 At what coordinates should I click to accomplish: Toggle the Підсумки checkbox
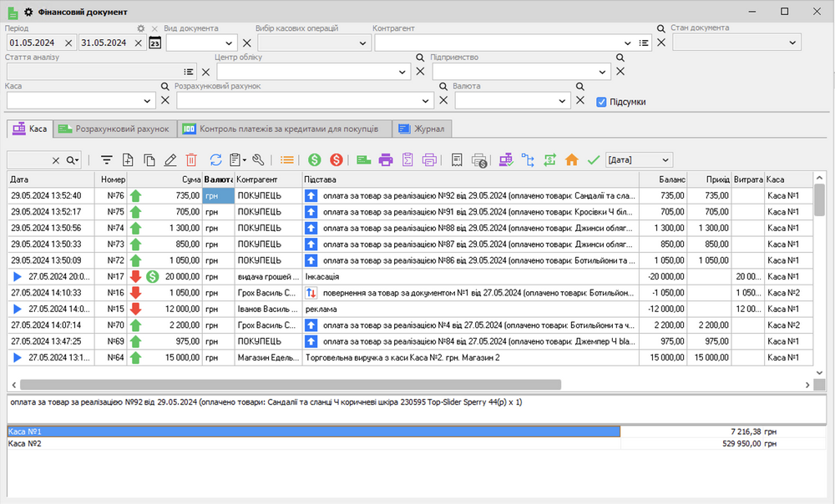click(x=601, y=102)
